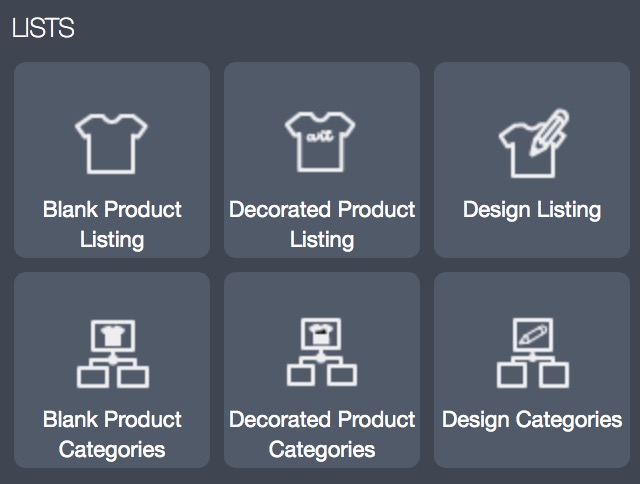Select the Design Listing label
Screen dimensions: 640x484
532,211
